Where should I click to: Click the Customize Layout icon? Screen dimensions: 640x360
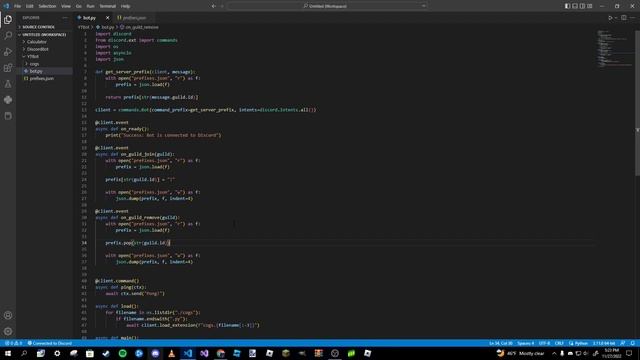point(590,6)
